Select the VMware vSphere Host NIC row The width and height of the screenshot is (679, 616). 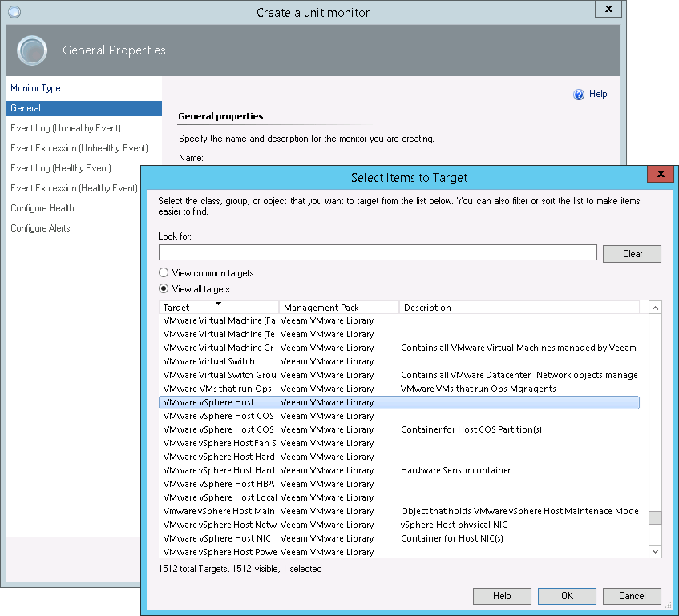point(399,538)
